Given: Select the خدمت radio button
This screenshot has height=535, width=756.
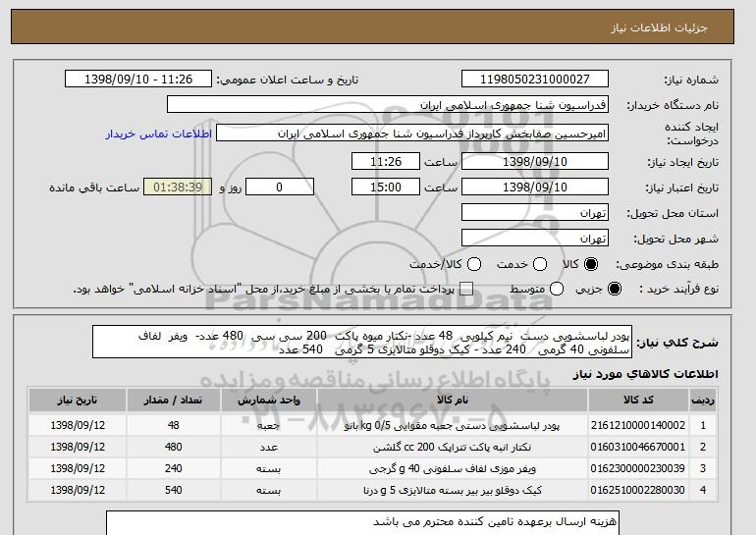Looking at the screenshot, I should click(540, 264).
